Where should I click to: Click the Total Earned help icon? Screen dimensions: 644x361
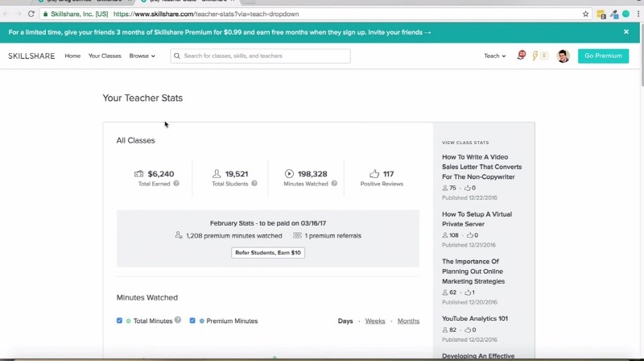click(x=176, y=184)
